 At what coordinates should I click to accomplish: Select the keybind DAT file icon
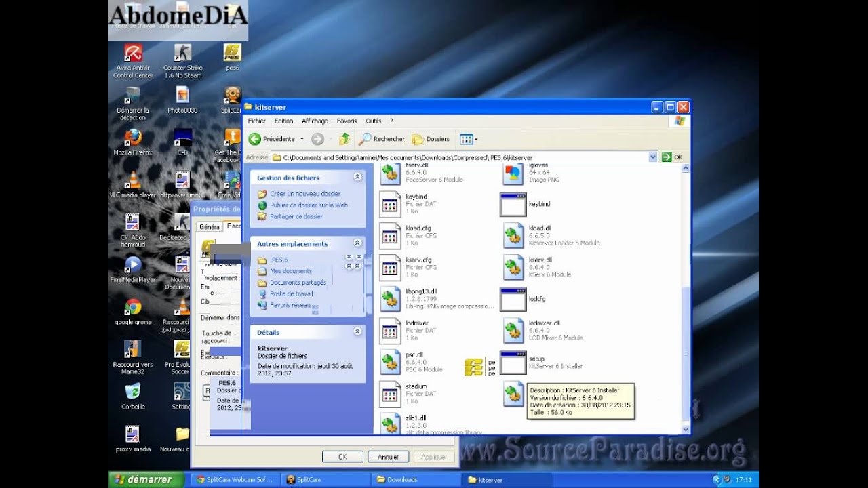(x=391, y=204)
